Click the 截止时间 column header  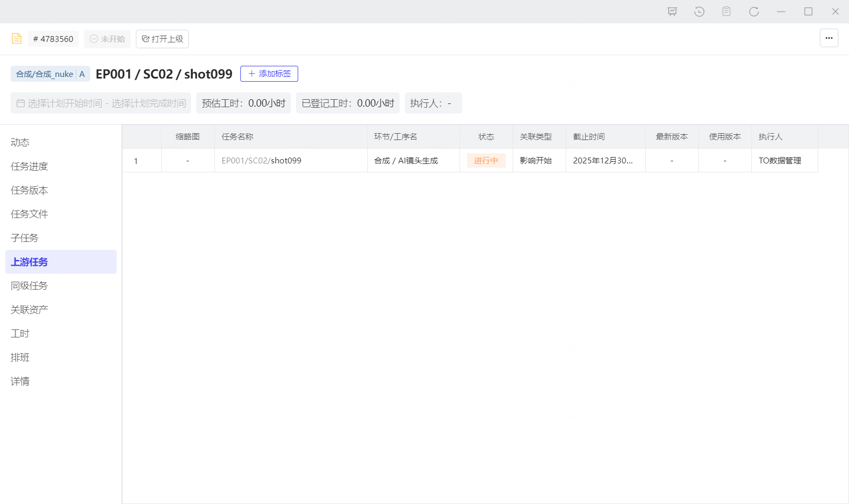[x=589, y=137]
